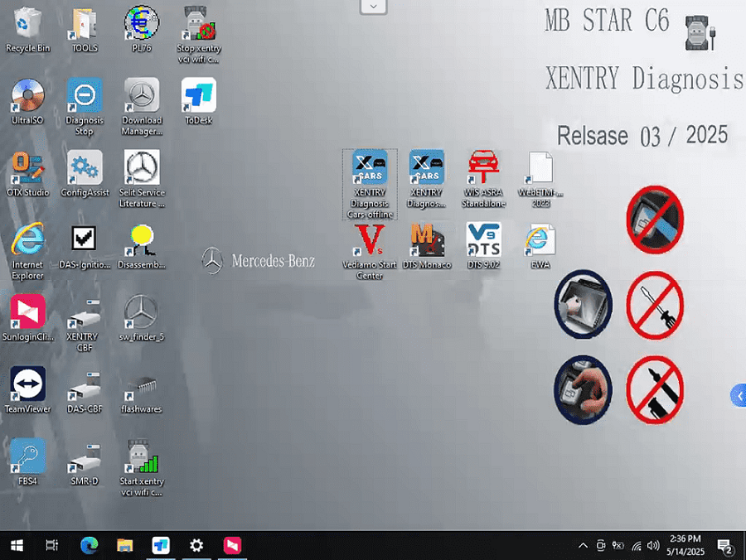Open the Meet Now tray icon
The image size is (746, 560).
coord(601,546)
